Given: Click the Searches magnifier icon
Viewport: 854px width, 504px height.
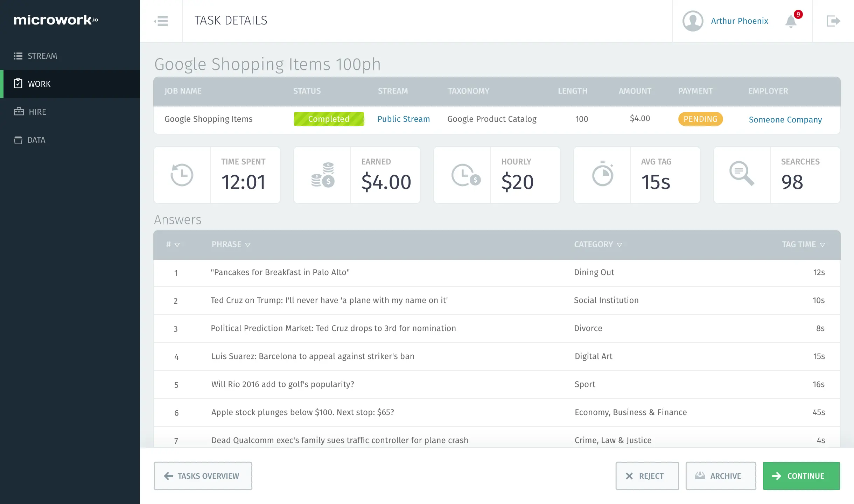Looking at the screenshot, I should (x=742, y=174).
